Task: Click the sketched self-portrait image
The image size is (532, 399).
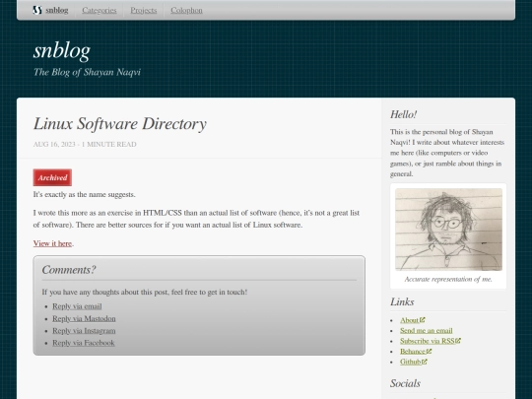Action: click(448, 230)
